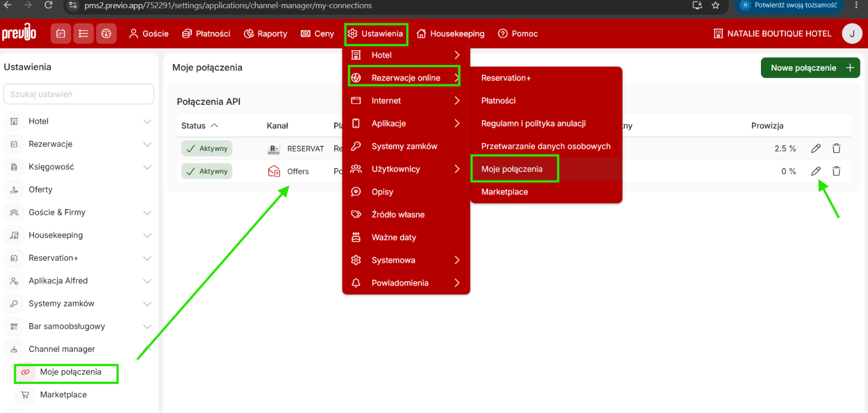Bookmark this page with the star icon
868x413 pixels.
(716, 5)
